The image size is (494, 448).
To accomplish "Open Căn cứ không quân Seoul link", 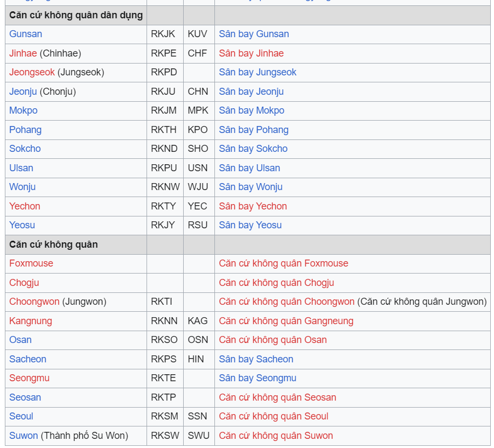I will pyautogui.click(x=274, y=416).
